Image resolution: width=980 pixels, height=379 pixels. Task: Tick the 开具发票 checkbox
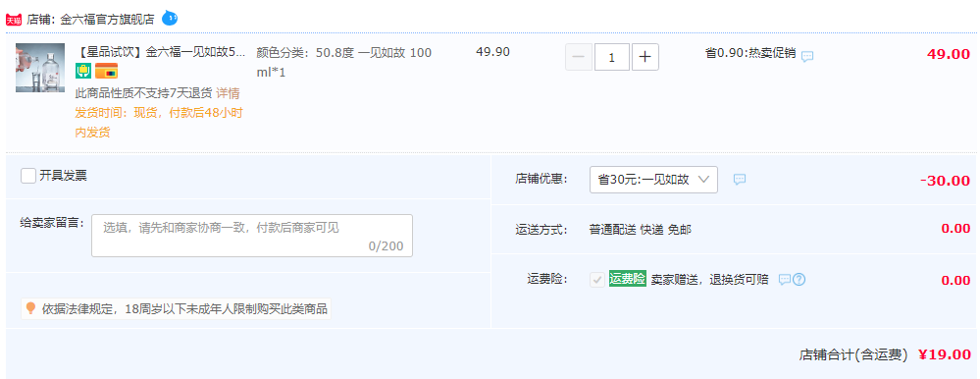[x=28, y=176]
